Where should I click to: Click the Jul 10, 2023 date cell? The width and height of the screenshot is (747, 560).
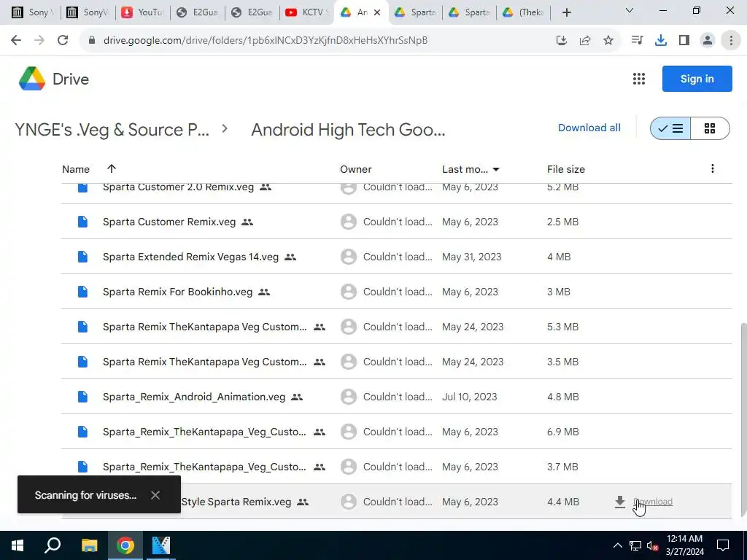tap(469, 397)
